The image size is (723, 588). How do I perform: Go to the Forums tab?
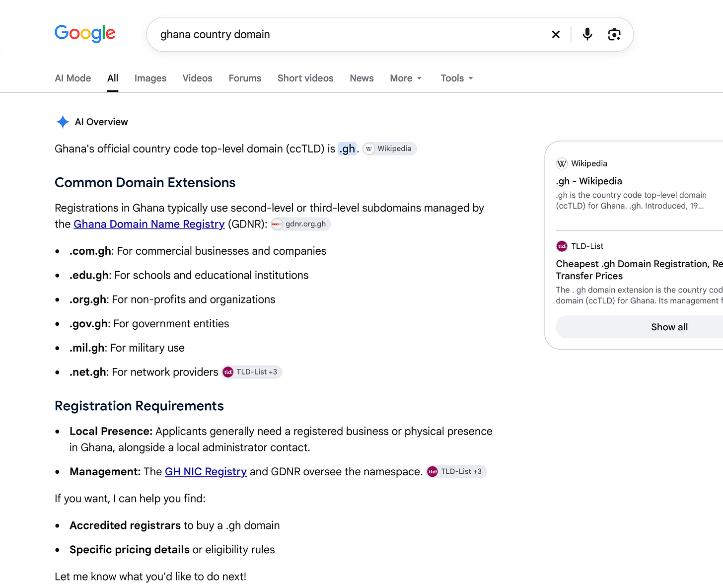[x=245, y=78]
